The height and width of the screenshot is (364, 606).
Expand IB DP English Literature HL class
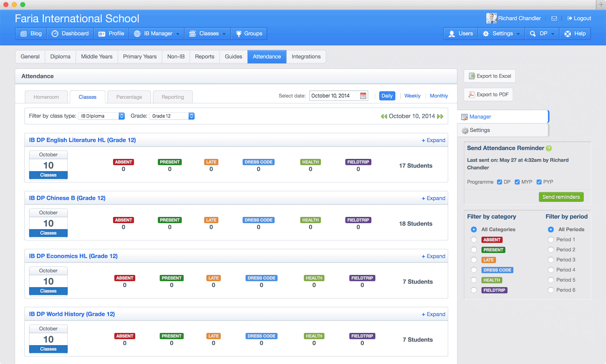pos(433,140)
